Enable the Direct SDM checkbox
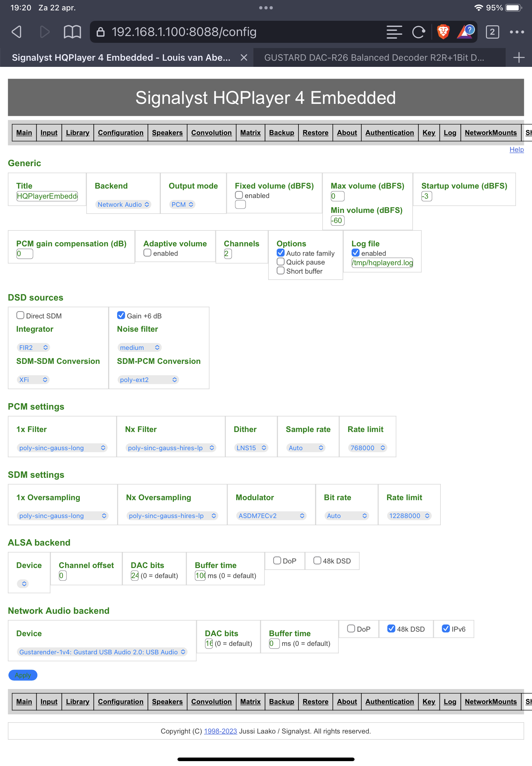The image size is (532, 766). click(20, 315)
